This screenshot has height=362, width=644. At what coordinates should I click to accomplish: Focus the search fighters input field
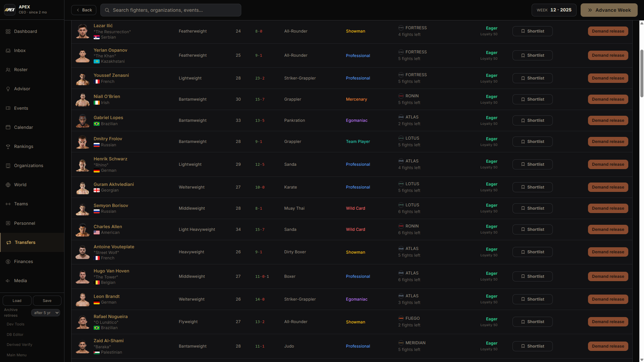tap(171, 10)
